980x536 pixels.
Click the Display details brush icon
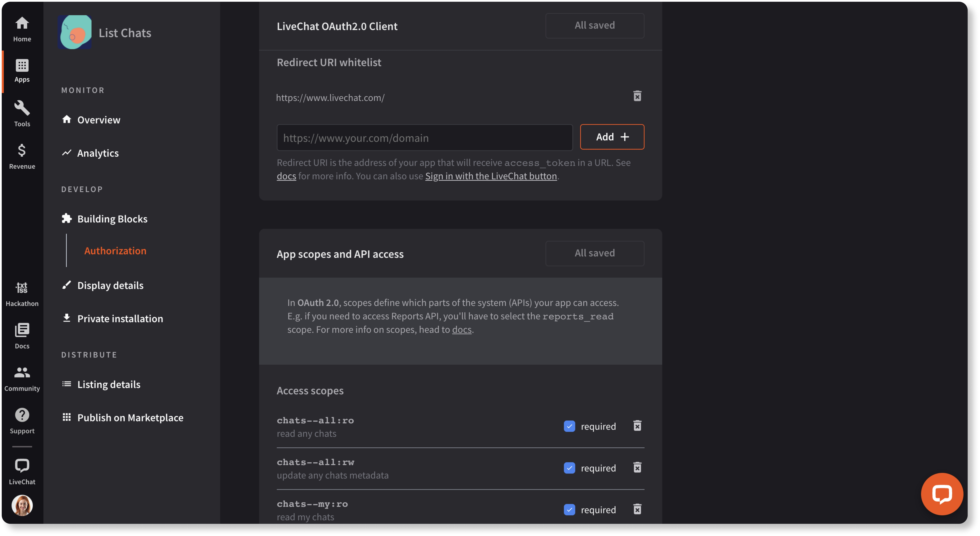67,285
